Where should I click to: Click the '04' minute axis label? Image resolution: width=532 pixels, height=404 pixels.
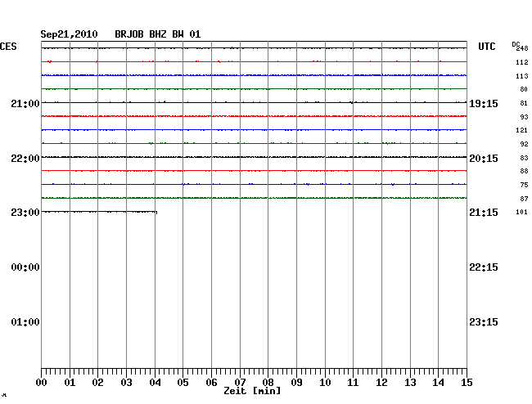[155, 383]
